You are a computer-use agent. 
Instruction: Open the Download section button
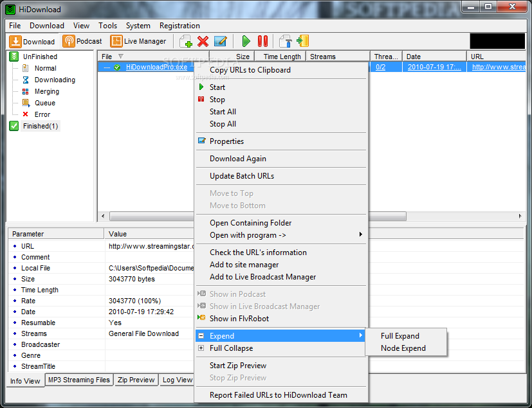(x=33, y=41)
